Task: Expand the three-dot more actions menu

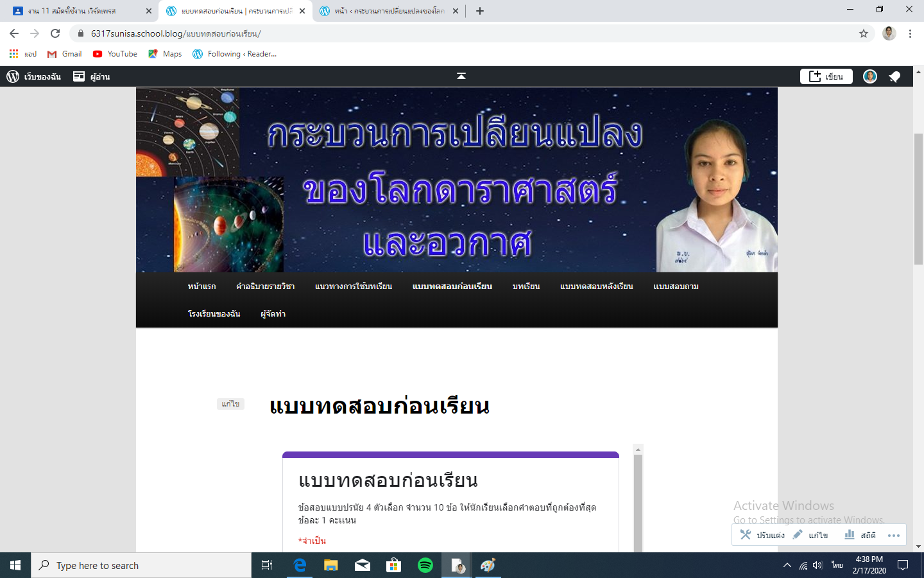Action: (x=894, y=535)
